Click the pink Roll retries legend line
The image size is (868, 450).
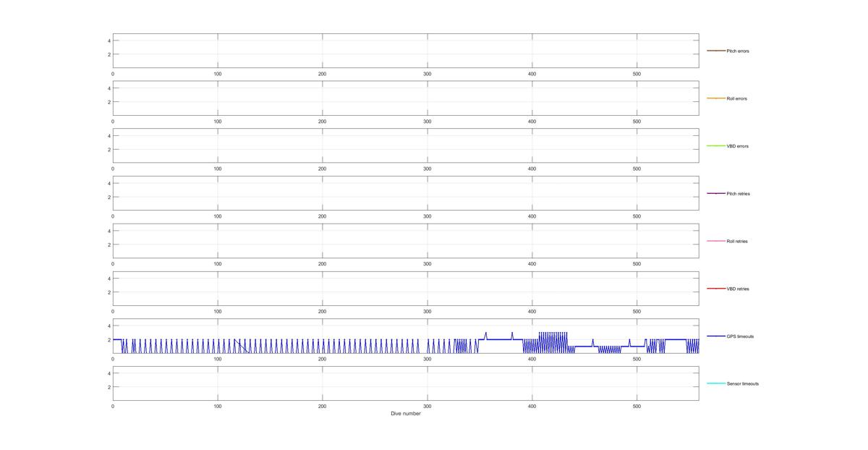pos(715,241)
